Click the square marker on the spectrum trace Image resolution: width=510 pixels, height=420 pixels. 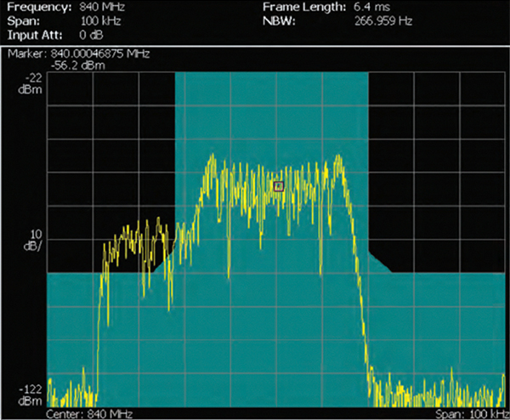click(279, 186)
